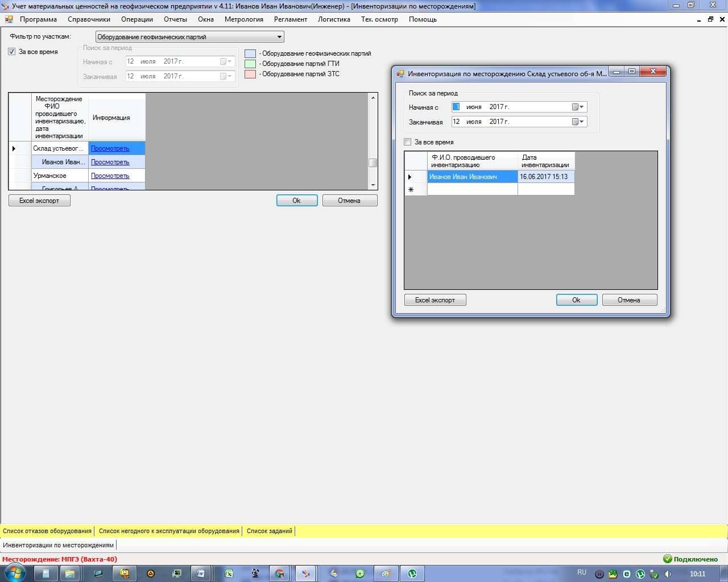This screenshot has width=728, height=582.
Task: Open the Помощь menu
Action: (x=423, y=19)
